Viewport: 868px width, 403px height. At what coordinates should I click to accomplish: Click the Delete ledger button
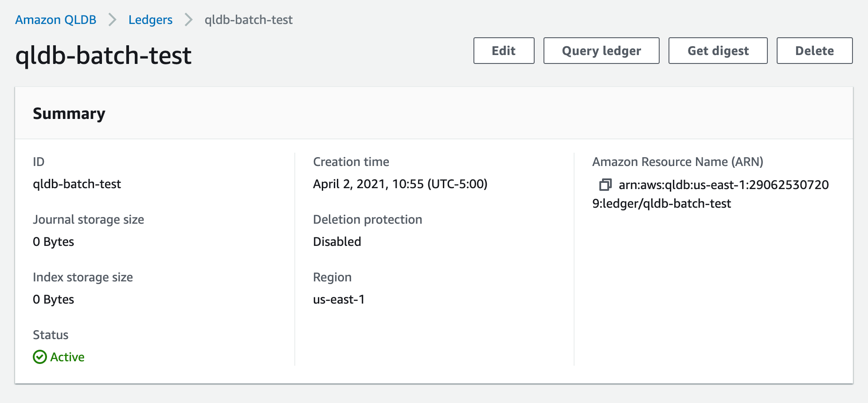click(x=814, y=51)
